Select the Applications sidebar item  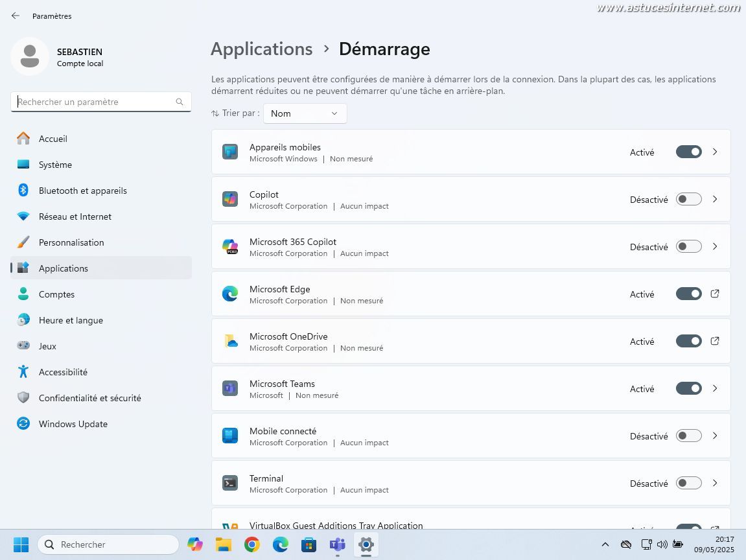pos(101,268)
